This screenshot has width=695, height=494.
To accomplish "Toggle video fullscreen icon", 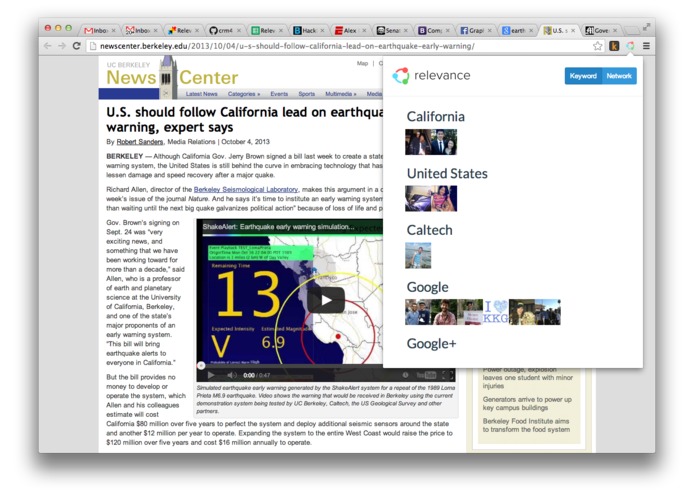I will [x=448, y=375].
